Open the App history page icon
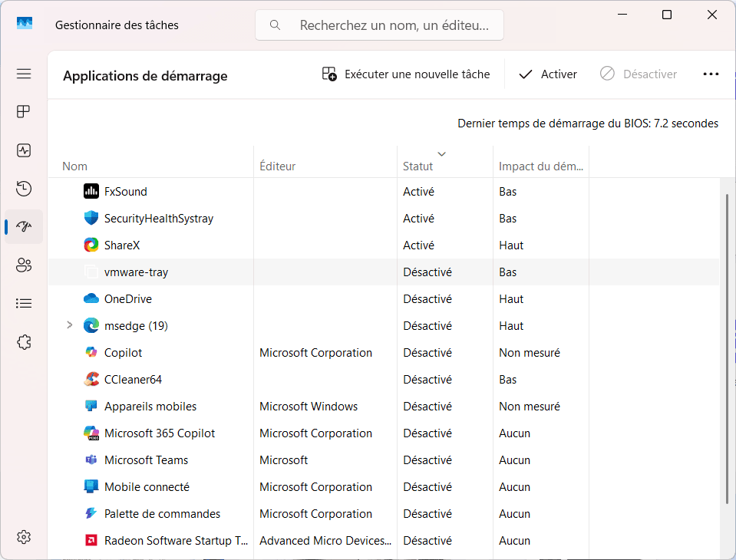This screenshot has height=560, width=736. 24,189
